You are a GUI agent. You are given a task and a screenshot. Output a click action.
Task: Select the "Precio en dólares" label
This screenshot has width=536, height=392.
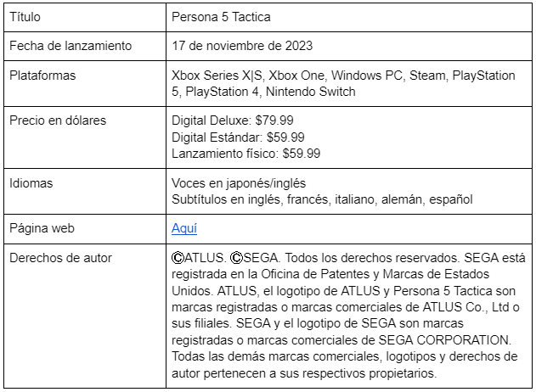coord(58,120)
